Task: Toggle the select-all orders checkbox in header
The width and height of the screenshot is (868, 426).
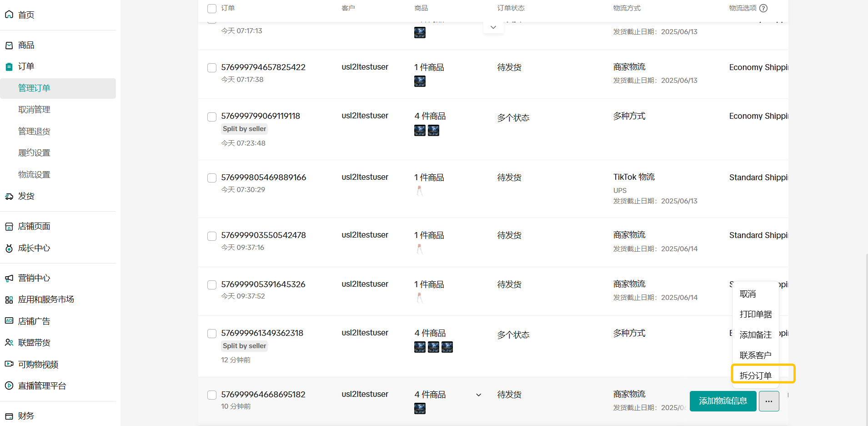Action: (212, 9)
